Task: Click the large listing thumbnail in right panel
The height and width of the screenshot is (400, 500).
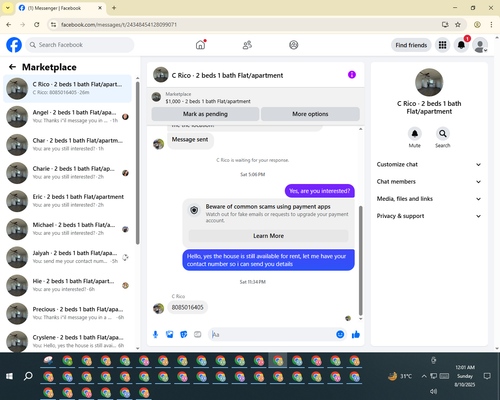Action: 429,82
